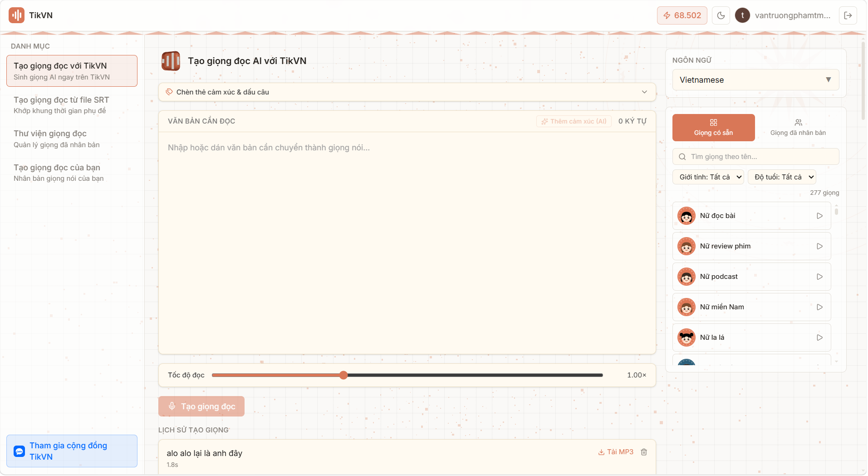Toggle dark mode moon icon
The image size is (868, 476).
721,15
